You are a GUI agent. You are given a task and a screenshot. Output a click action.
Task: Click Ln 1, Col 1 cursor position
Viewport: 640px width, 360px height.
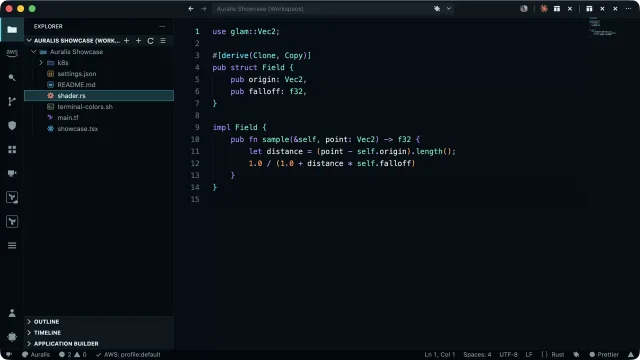pos(440,355)
